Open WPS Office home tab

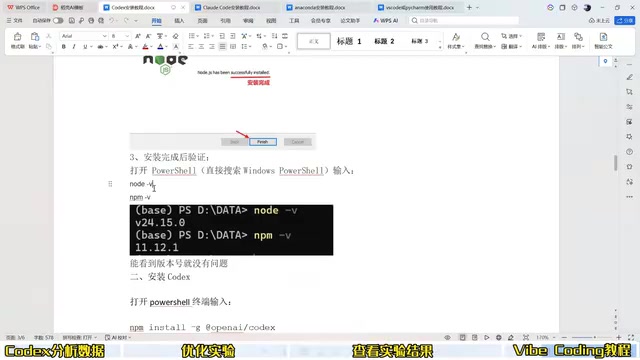pos(24,7)
